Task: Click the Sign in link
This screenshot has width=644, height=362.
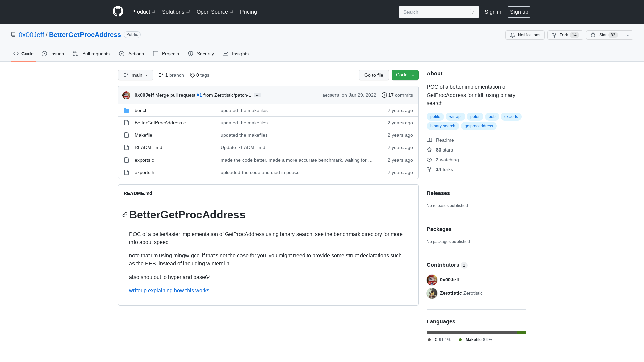Action: [x=493, y=12]
